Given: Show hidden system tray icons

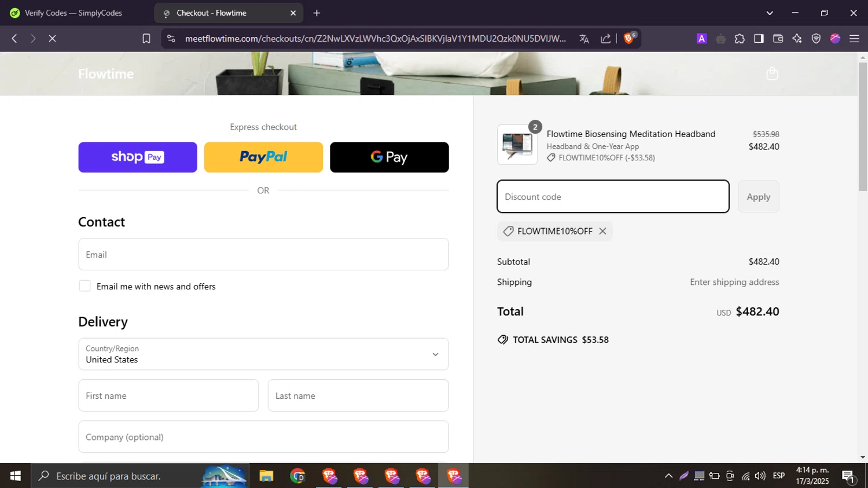Looking at the screenshot, I should coord(668,476).
